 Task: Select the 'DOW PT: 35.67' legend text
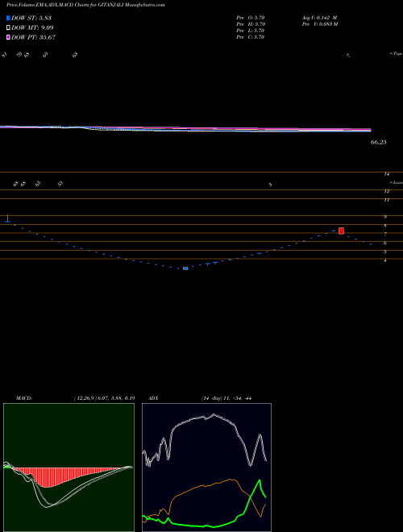(x=33, y=37)
